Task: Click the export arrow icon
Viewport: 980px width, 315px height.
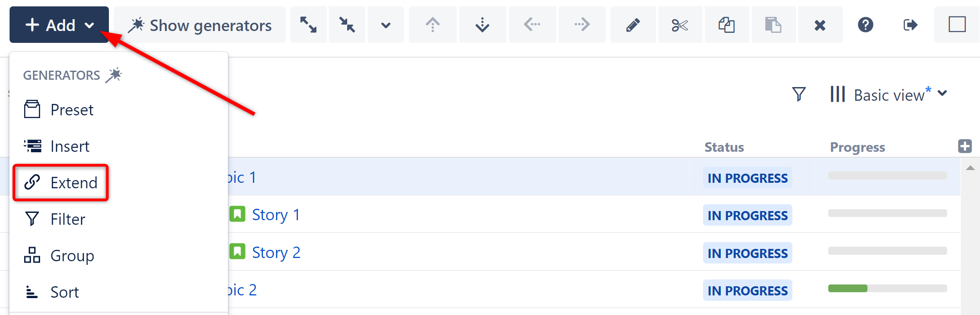Action: pyautogui.click(x=910, y=25)
